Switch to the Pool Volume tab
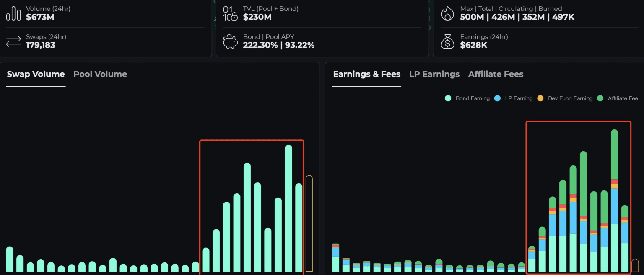The image size is (644, 275). point(100,74)
